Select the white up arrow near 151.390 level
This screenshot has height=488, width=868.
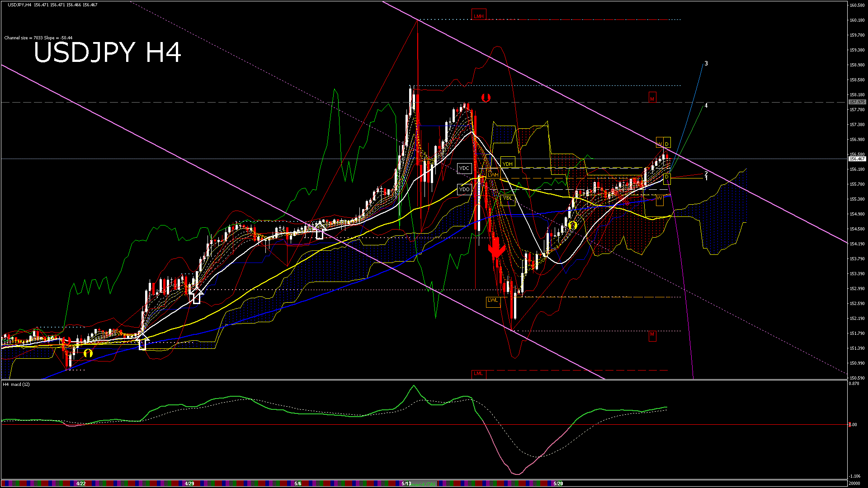pyautogui.click(x=142, y=342)
